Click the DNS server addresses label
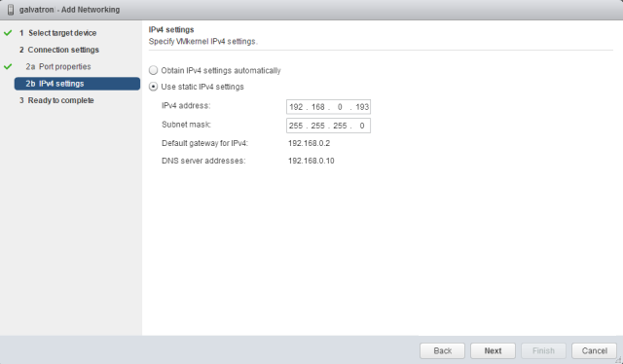 (x=203, y=161)
